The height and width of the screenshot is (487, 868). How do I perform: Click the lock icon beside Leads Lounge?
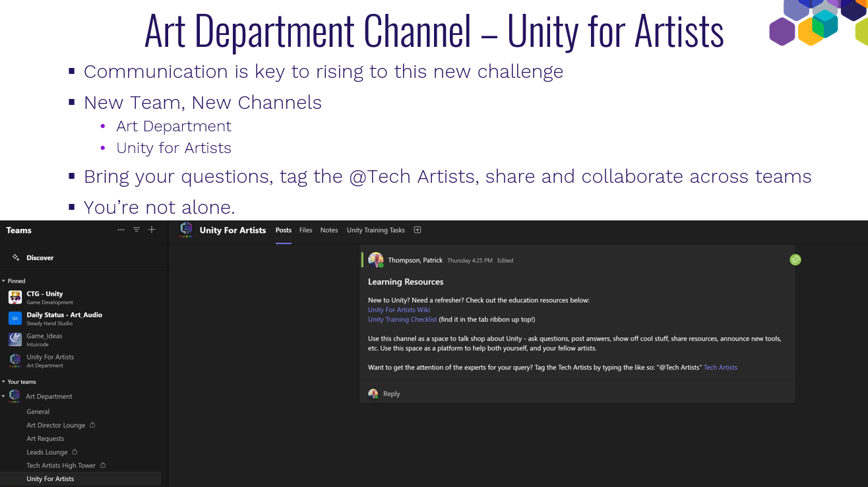tap(75, 452)
